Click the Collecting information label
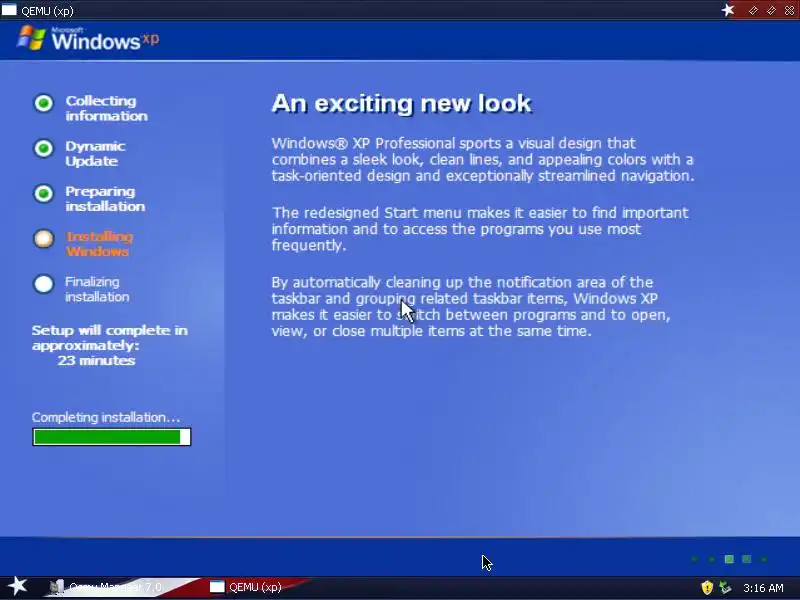The image size is (800, 600). 106,108
